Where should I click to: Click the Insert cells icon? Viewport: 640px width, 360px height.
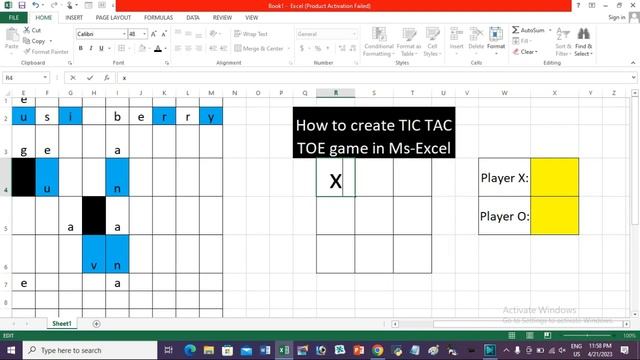click(456, 34)
